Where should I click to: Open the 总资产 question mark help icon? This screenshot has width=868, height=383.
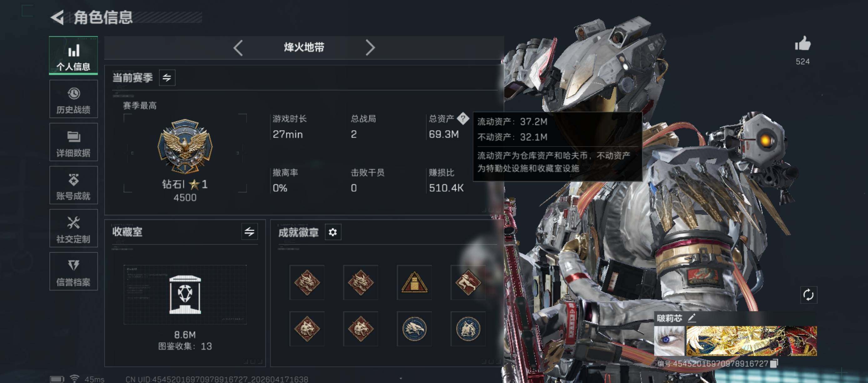[463, 119]
